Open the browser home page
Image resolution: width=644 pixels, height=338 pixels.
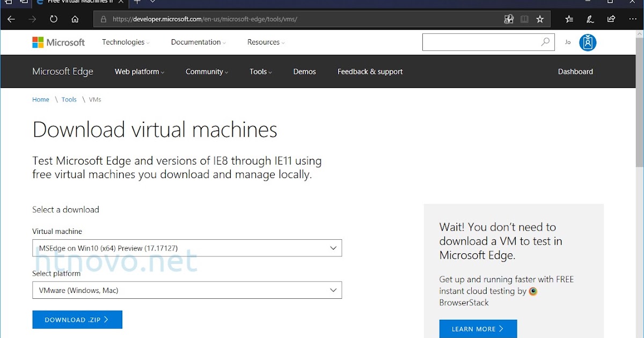[75, 19]
